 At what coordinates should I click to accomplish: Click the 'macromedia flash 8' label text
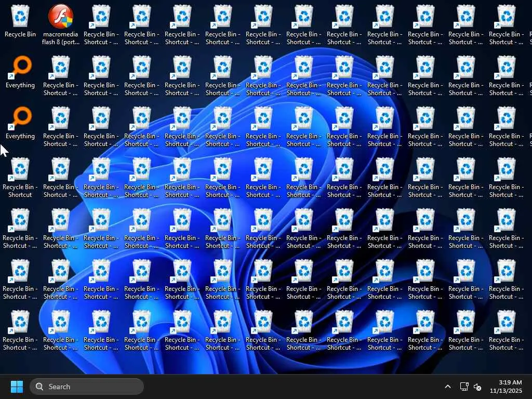(x=60, y=38)
